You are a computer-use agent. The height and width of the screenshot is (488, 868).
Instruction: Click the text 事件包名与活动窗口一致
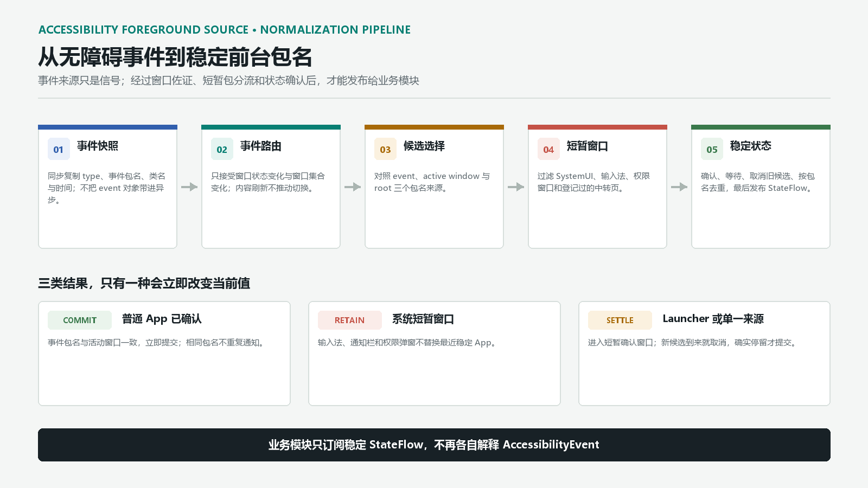(x=157, y=343)
